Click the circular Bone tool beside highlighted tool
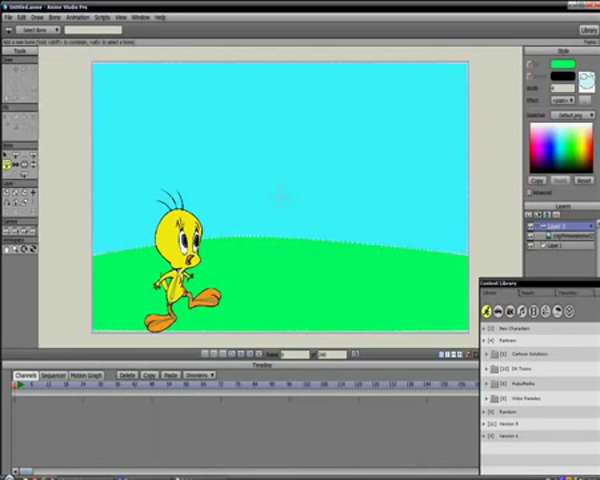 point(24,165)
